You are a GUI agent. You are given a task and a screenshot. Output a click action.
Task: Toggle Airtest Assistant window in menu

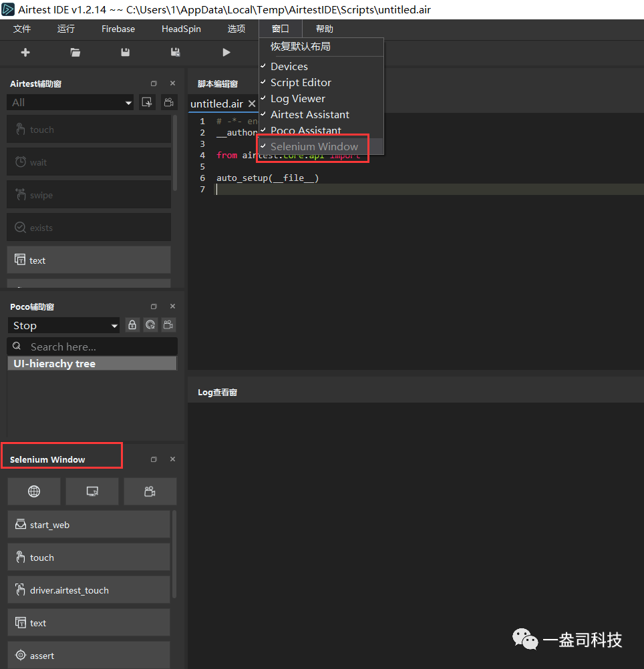[x=321, y=114]
